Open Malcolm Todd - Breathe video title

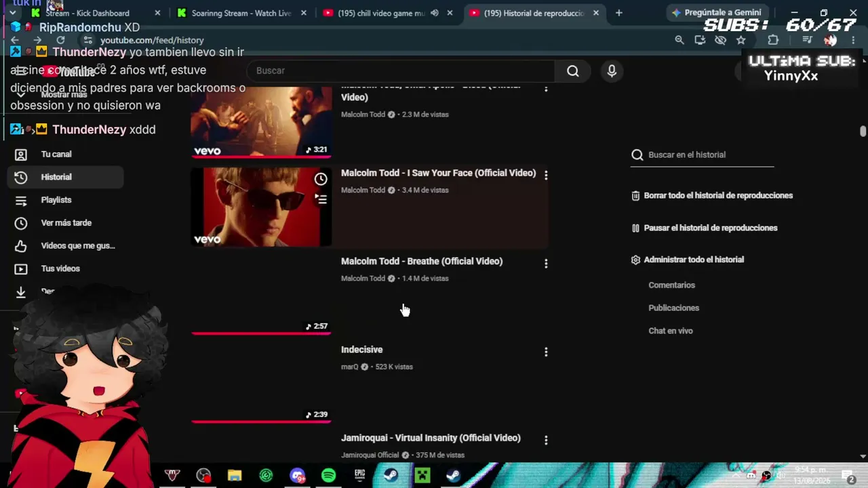click(422, 261)
